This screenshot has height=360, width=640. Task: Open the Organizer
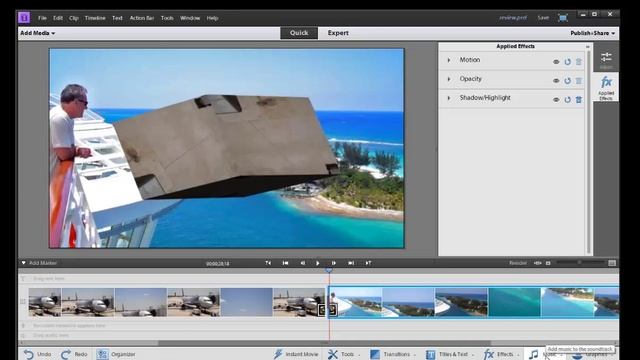click(116, 354)
